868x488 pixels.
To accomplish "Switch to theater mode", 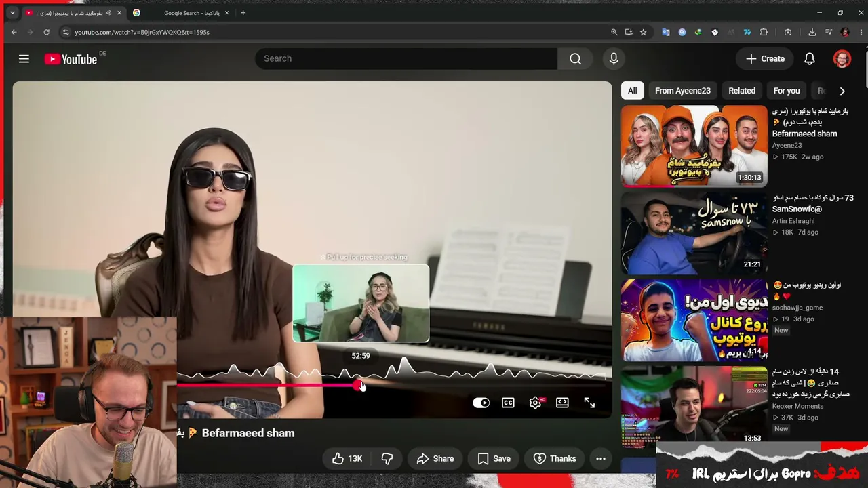I will (562, 403).
